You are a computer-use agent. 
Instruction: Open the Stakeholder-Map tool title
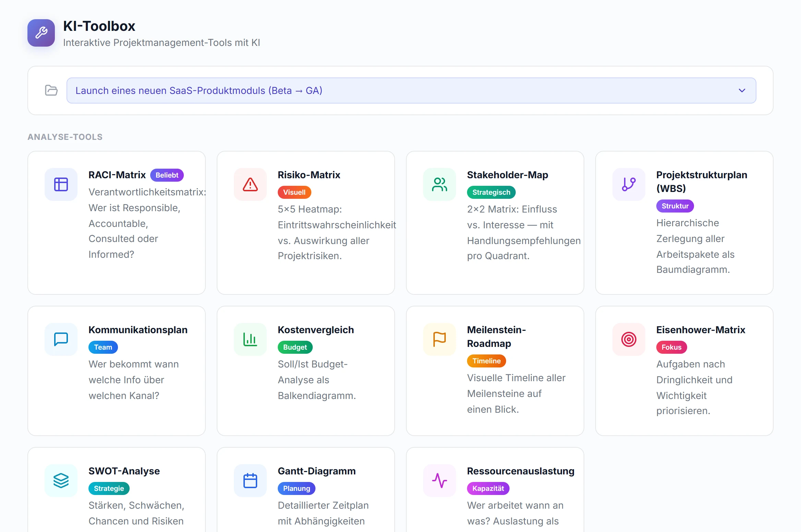pyautogui.click(x=507, y=175)
